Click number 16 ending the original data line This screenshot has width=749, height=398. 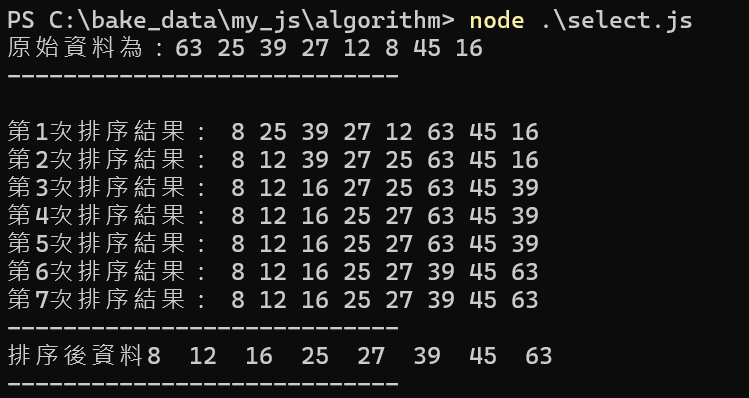pos(469,48)
